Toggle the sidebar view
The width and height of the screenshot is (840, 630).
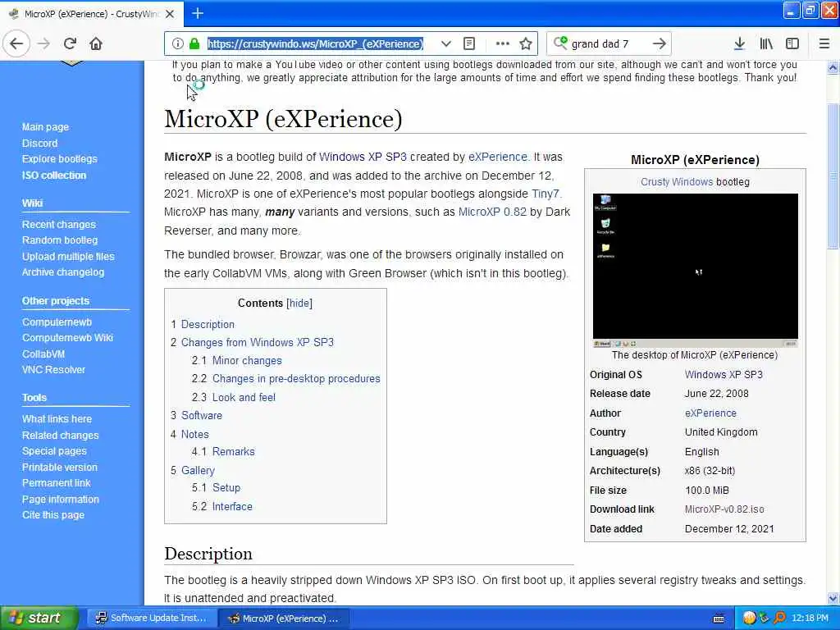click(792, 43)
